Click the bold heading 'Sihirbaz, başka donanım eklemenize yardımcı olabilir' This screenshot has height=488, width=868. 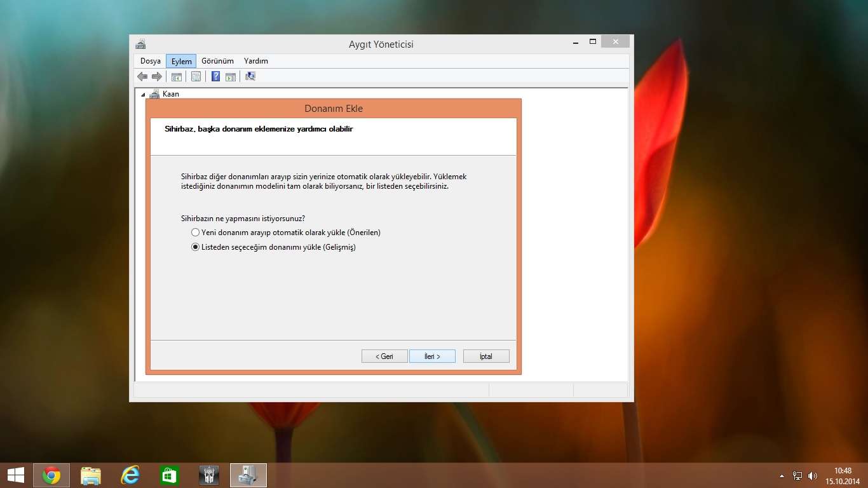point(259,129)
